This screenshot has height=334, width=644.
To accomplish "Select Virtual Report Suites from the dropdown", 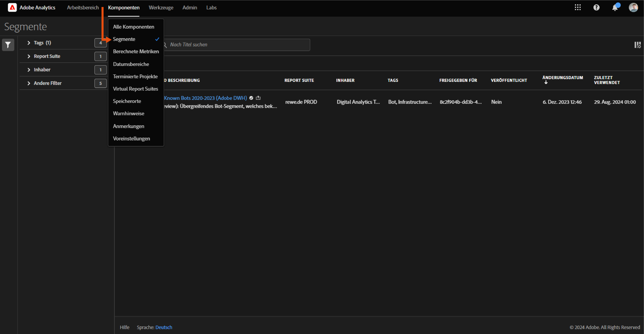I will (136, 89).
